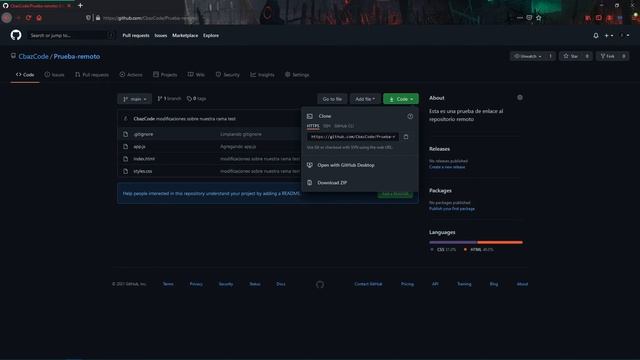Select the SSH clone tab
Image resolution: width=640 pixels, height=360 pixels.
(x=327, y=126)
